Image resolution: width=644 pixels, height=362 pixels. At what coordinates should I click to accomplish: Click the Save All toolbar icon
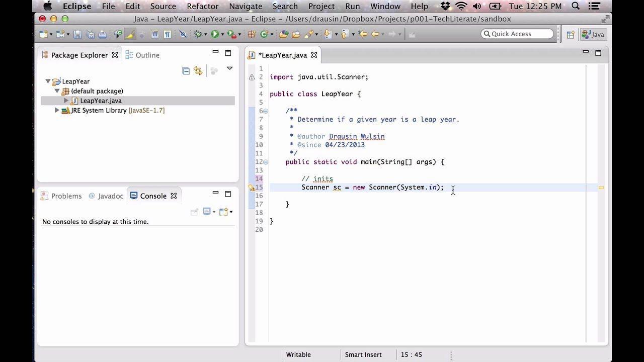(x=90, y=34)
